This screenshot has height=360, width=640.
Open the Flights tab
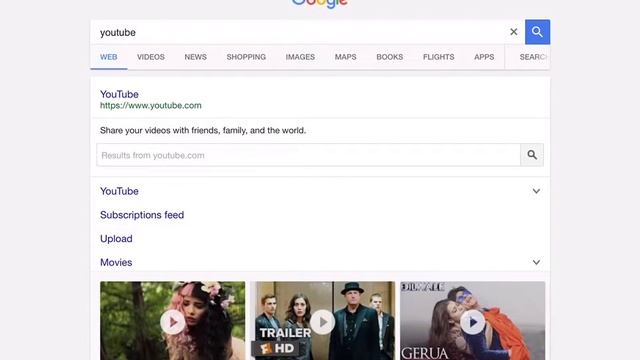[x=438, y=57]
